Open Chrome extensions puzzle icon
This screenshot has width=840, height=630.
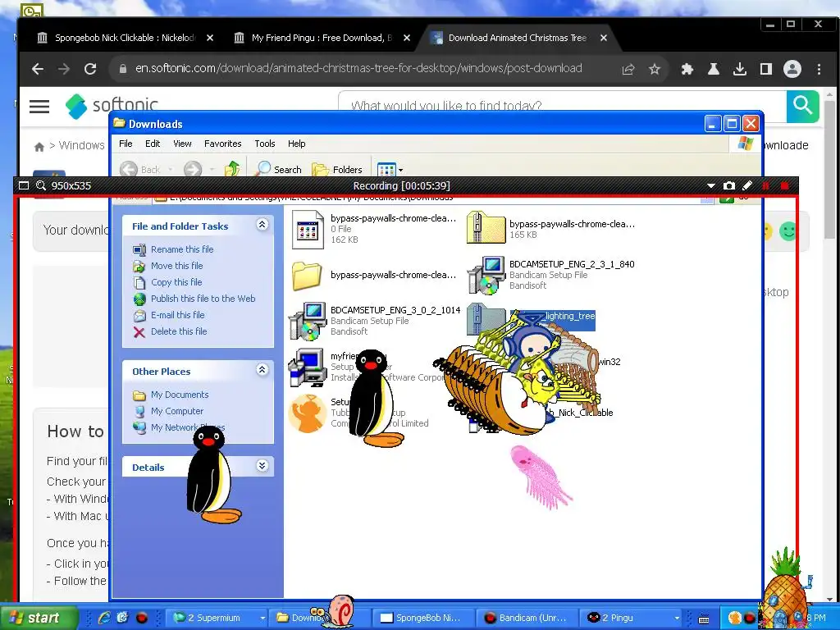[x=687, y=69]
